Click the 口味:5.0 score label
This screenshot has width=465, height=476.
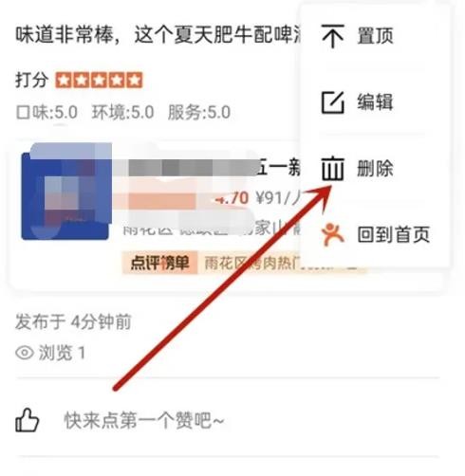pos(46,113)
